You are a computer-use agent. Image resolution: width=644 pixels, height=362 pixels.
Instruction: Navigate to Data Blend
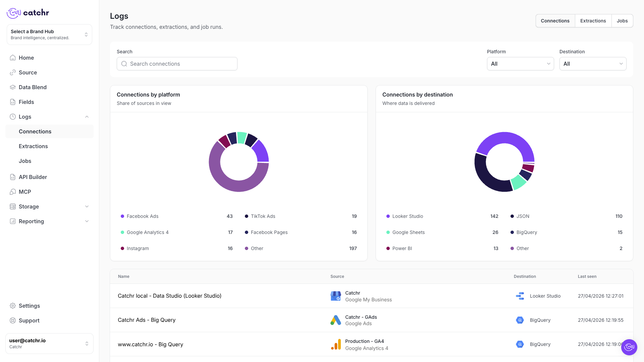pyautogui.click(x=49, y=87)
